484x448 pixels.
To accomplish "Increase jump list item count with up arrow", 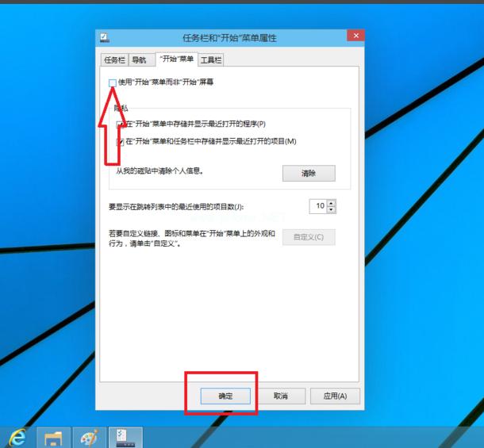I will click(332, 203).
